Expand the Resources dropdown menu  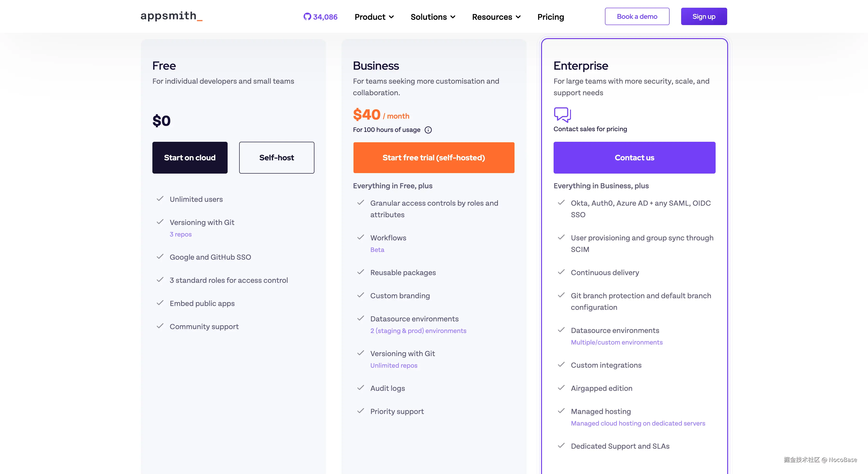(x=496, y=17)
